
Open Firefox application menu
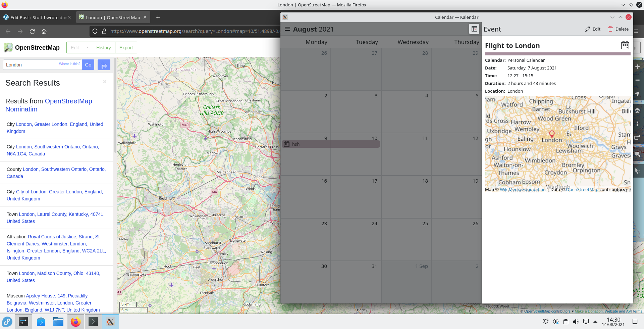[x=636, y=31]
